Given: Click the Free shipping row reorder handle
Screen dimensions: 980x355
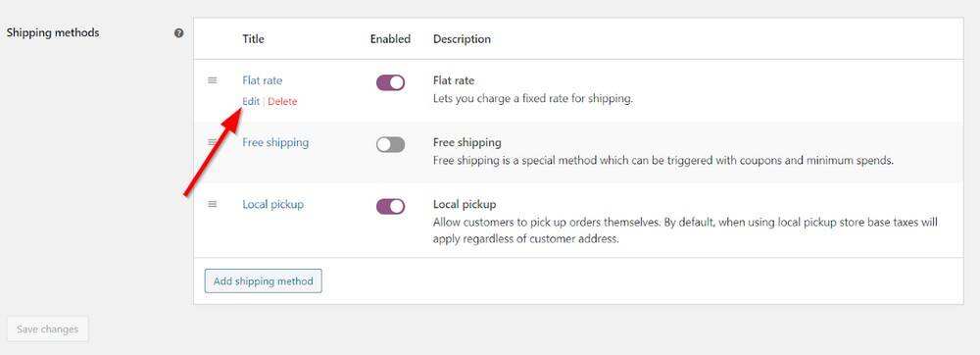Looking at the screenshot, I should [x=213, y=142].
